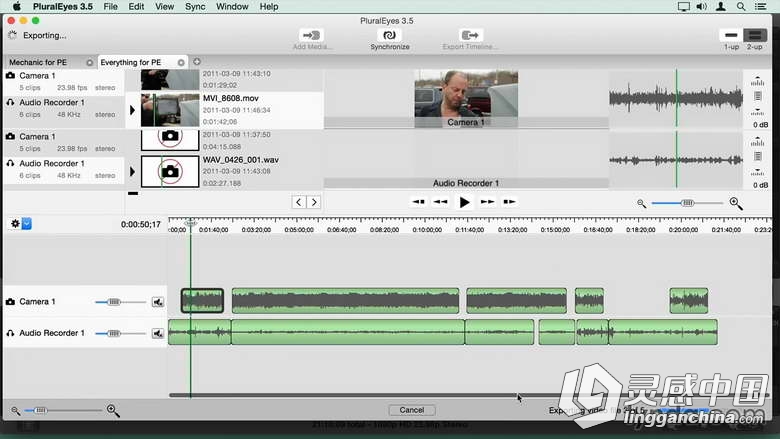The width and height of the screenshot is (780, 439).
Task: Click the fast-forward playback button
Action: [487, 202]
